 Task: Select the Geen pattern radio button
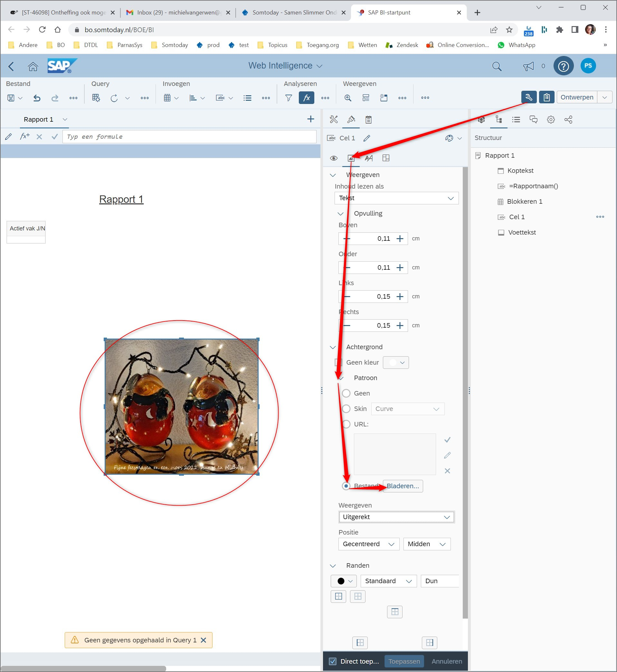pyautogui.click(x=346, y=393)
